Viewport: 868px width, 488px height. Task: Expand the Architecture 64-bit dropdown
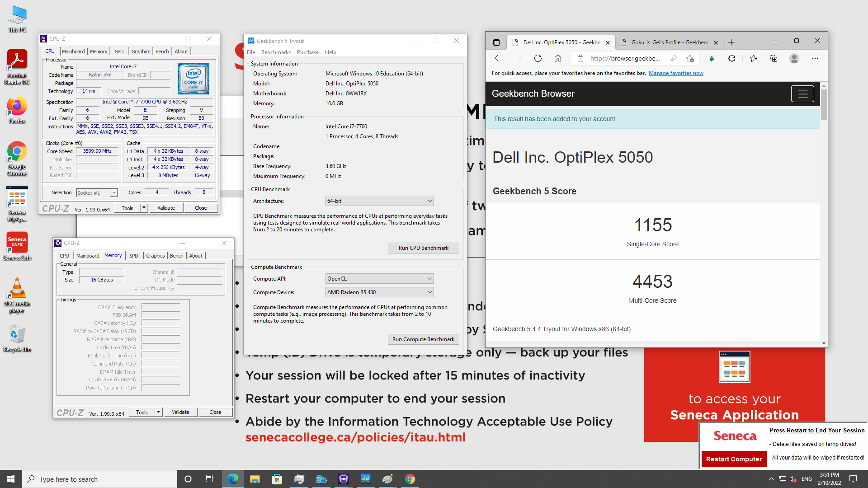[380, 201]
